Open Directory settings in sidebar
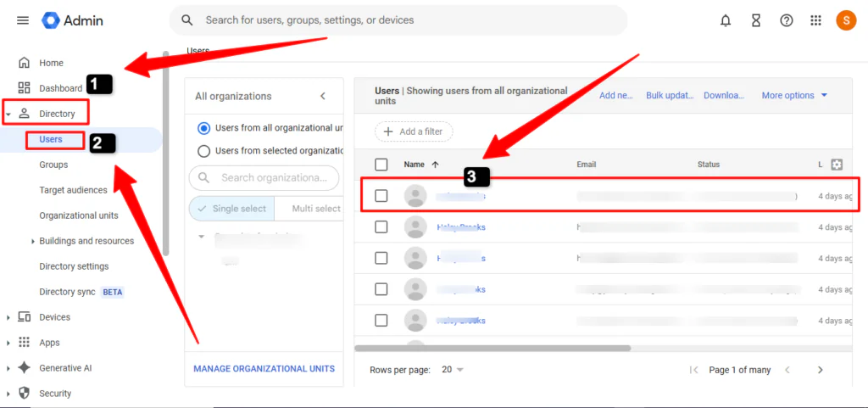The width and height of the screenshot is (868, 408). coord(75,266)
